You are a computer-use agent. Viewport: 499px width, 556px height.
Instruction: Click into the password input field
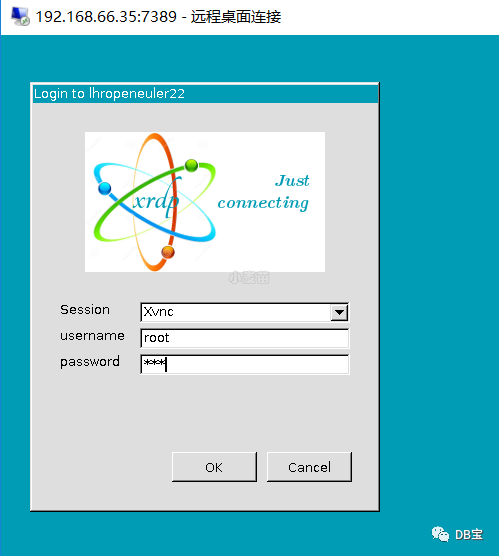tap(245, 364)
